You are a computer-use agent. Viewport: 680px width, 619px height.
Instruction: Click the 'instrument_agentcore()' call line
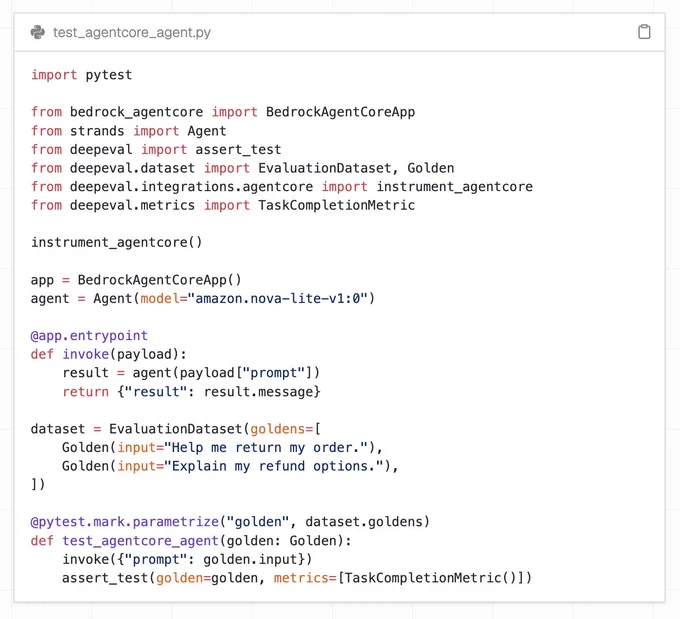pos(117,242)
